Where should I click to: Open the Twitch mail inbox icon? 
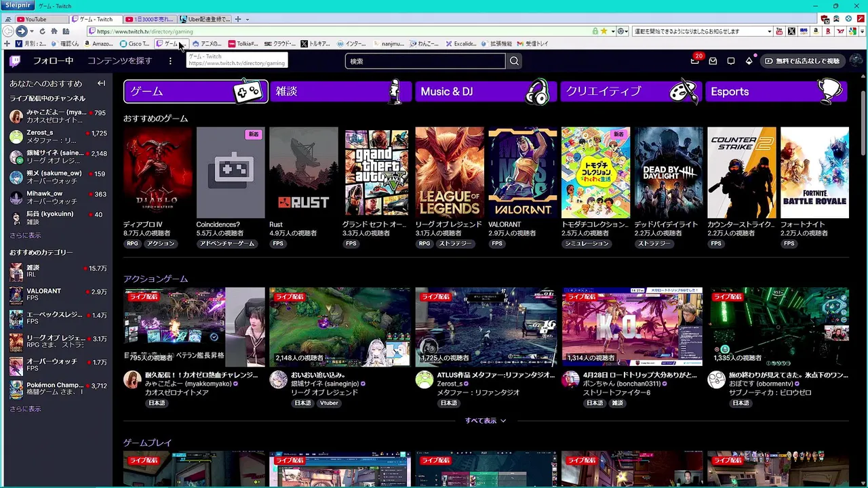pos(713,61)
